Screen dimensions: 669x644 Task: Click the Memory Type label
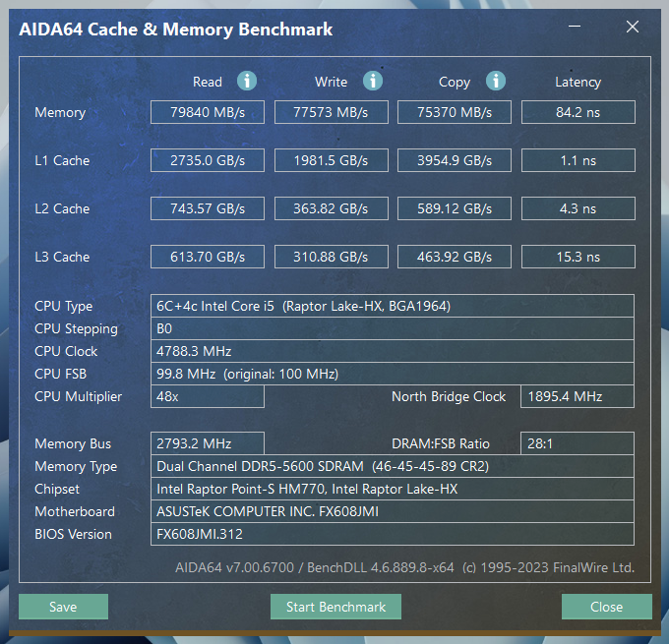pyautogui.click(x=76, y=467)
